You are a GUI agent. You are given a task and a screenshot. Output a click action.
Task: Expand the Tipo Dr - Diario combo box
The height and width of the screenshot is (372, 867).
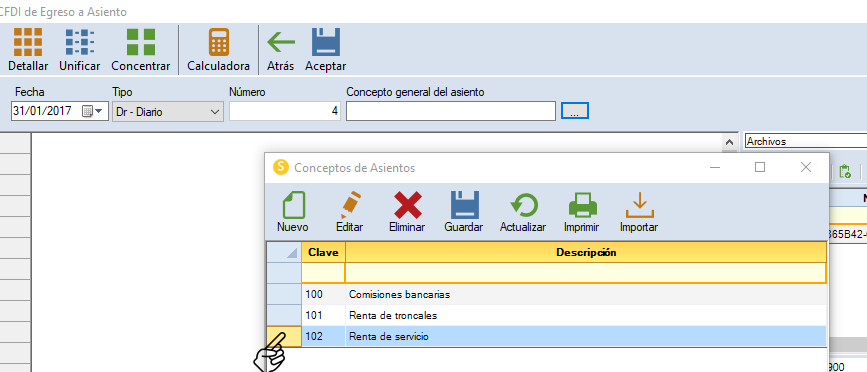(168, 111)
